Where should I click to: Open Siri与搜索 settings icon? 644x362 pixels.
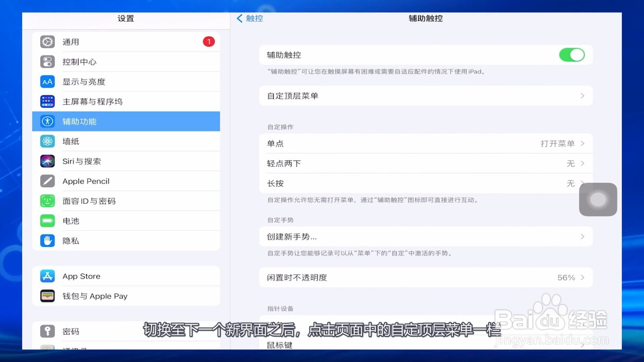47,161
